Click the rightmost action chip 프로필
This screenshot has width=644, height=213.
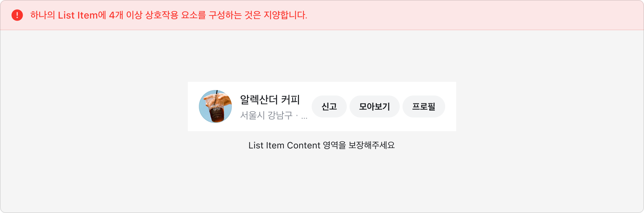(x=423, y=106)
